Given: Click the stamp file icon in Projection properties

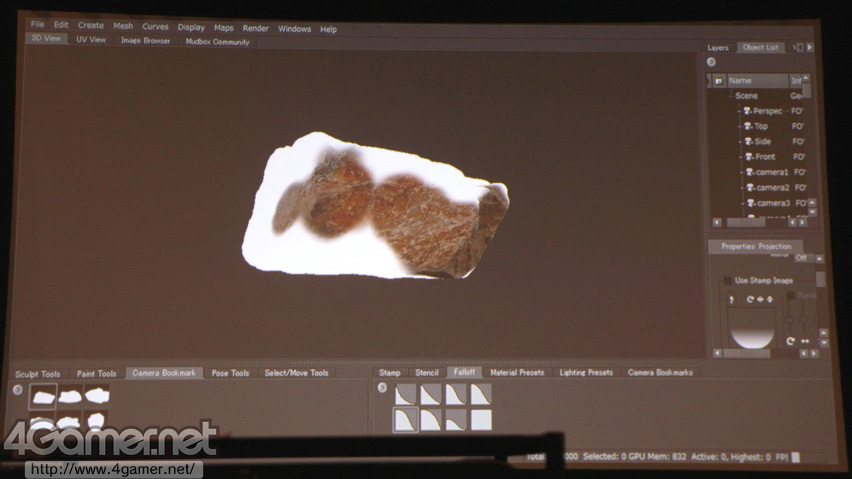Looking at the screenshot, I should [x=732, y=300].
